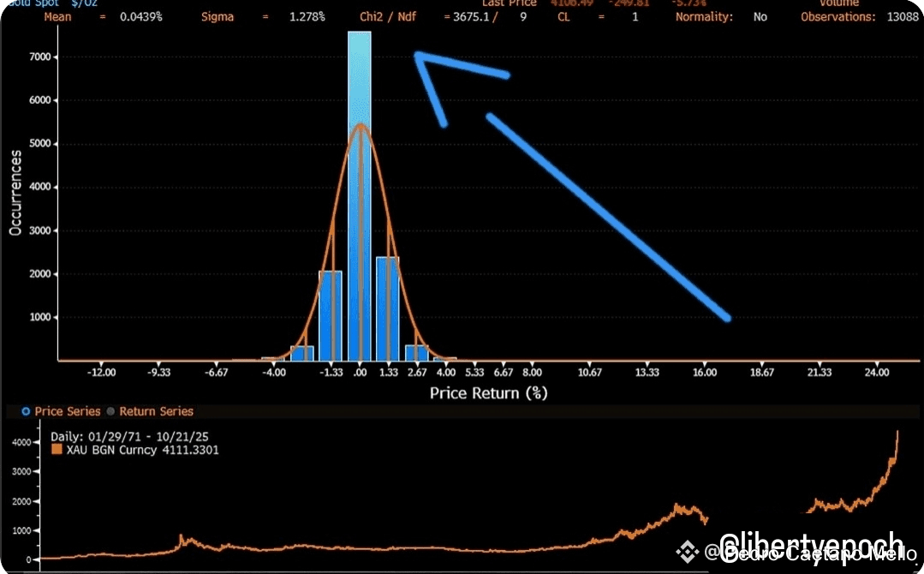Click the -12.00 x-axis tick label
Screen dimensions: 924x574
(101, 373)
